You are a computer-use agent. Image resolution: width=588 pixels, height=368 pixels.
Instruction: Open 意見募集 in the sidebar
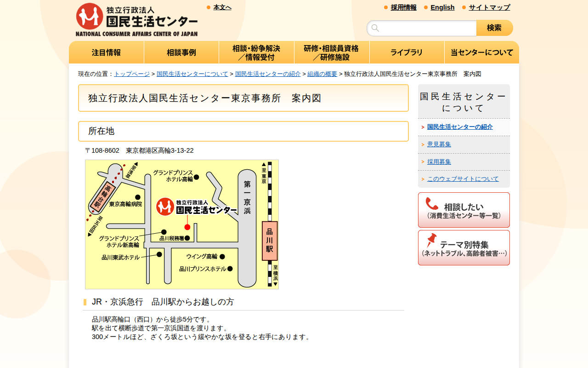point(439,144)
